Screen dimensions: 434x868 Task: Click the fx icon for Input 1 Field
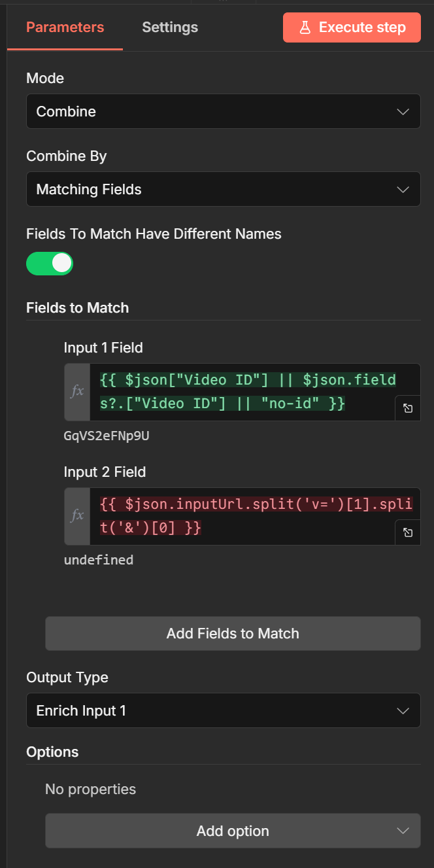pos(77,392)
